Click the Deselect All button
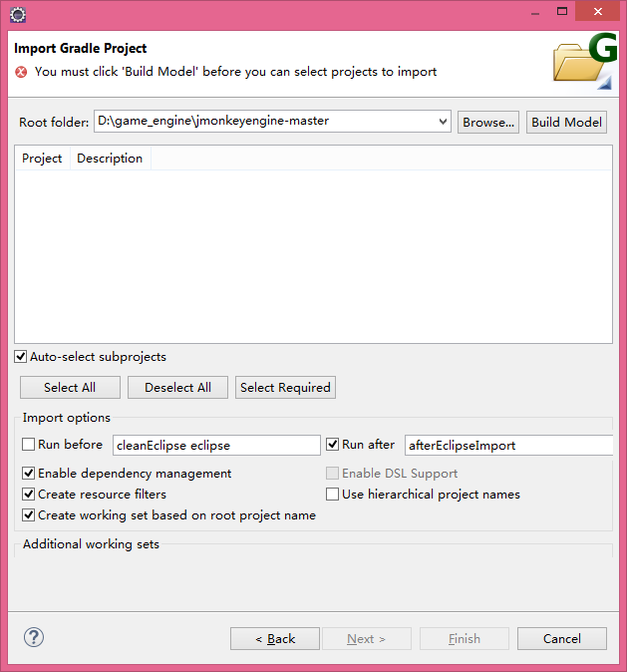The image size is (627, 672). click(177, 388)
